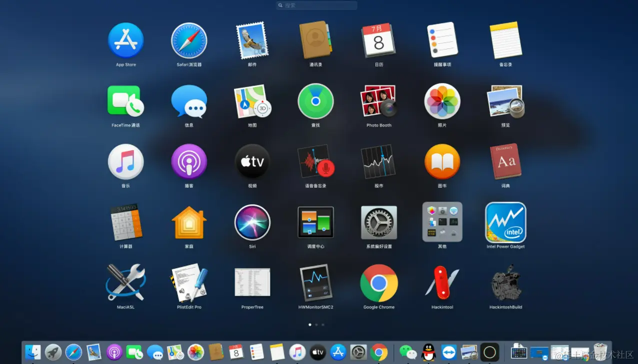Open 备忘录 notes app in Launchpad grid
The height and width of the screenshot is (364, 638).
coord(505,40)
